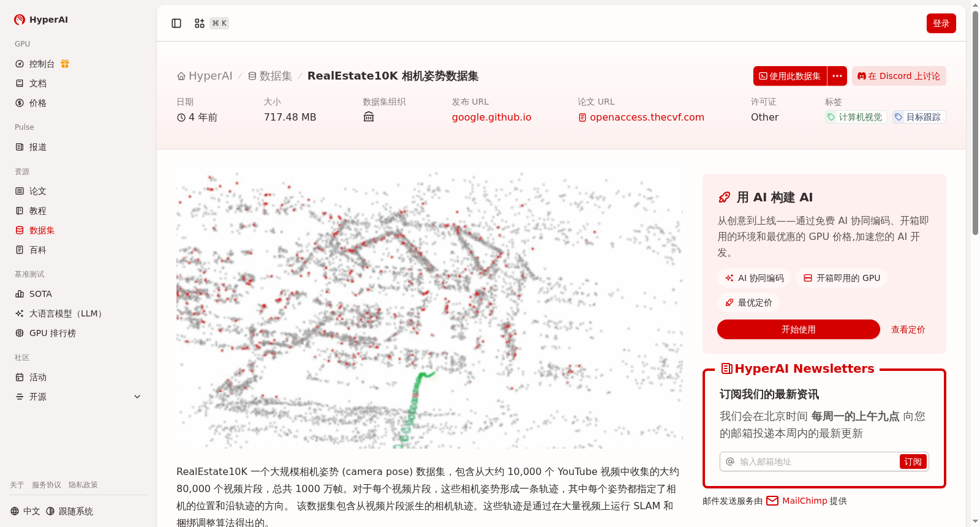Click the 开始使用 button
This screenshot has height=527, width=980.
(x=798, y=329)
